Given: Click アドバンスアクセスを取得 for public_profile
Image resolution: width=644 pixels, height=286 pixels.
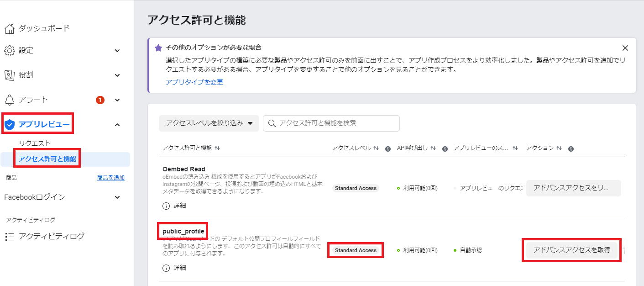Looking at the screenshot, I should tap(572, 250).
